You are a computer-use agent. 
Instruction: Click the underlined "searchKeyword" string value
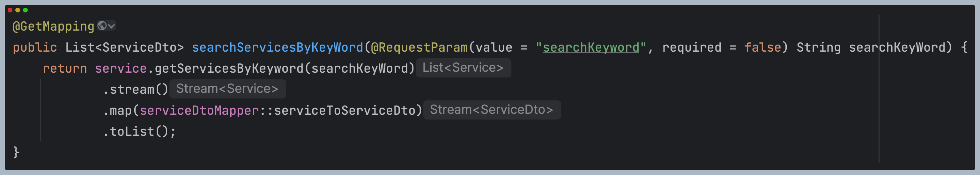click(590, 47)
